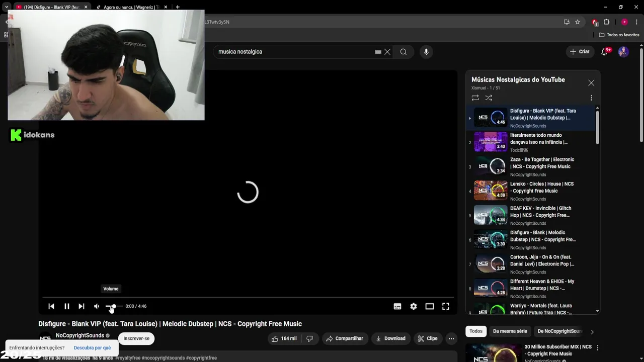Open YouTube account avatar menu
This screenshot has width=644, height=362.
[623, 52]
